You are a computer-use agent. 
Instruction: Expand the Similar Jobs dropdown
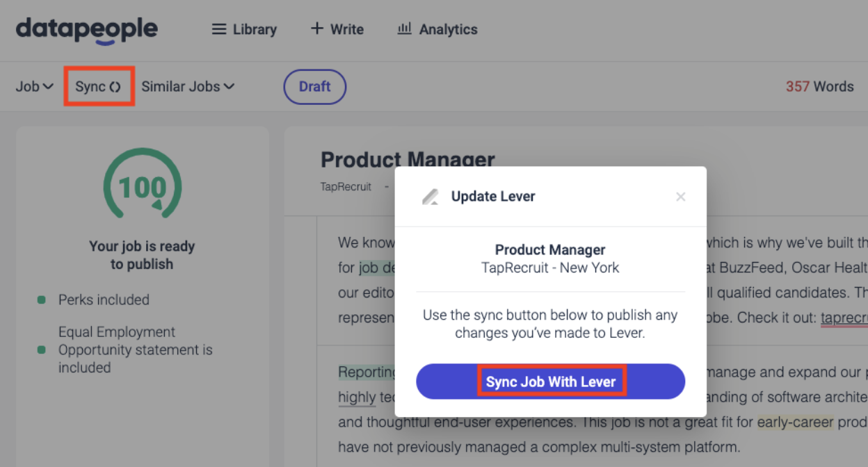click(x=188, y=86)
